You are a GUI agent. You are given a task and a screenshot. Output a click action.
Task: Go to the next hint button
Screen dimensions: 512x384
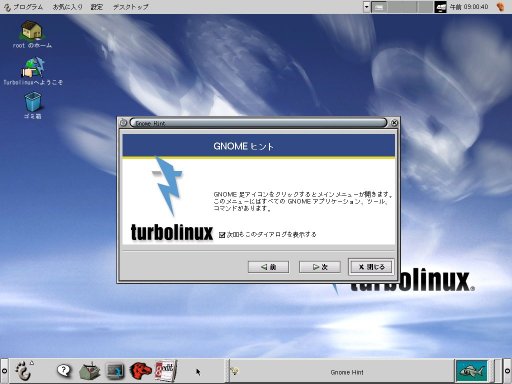click(x=320, y=267)
